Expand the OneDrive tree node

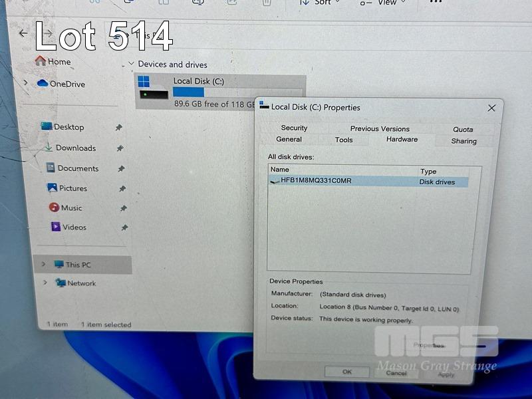point(26,83)
